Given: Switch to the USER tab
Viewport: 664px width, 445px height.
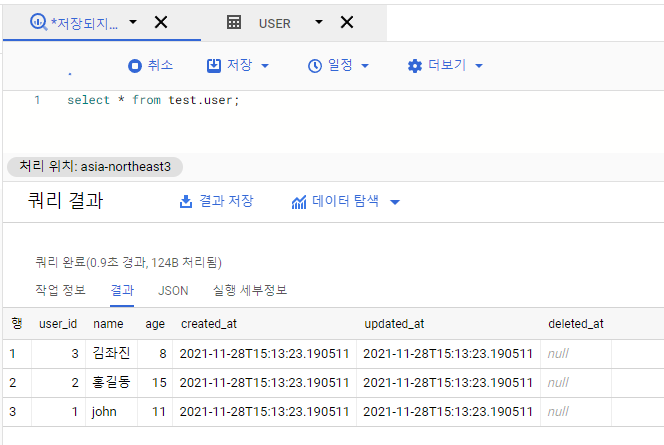Looking at the screenshot, I should pyautogui.click(x=274, y=23).
